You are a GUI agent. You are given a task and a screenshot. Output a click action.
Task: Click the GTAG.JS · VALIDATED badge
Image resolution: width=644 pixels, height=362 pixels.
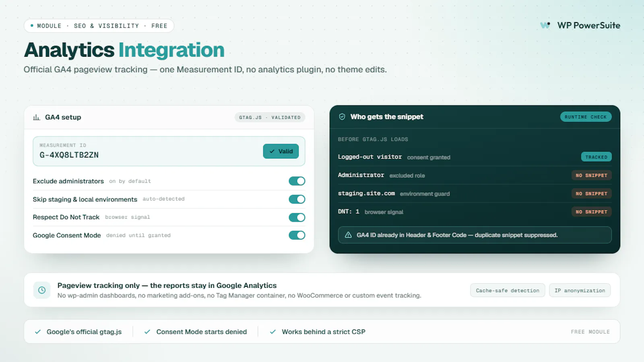coord(270,117)
